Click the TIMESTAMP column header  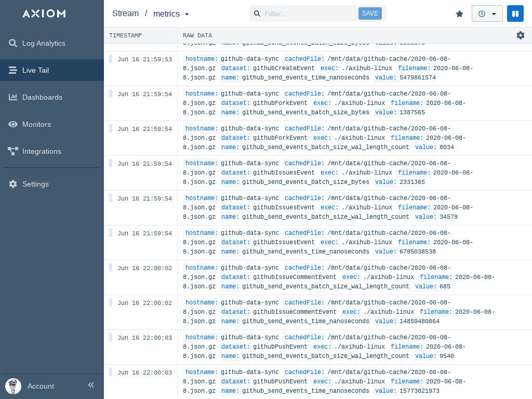pos(125,35)
